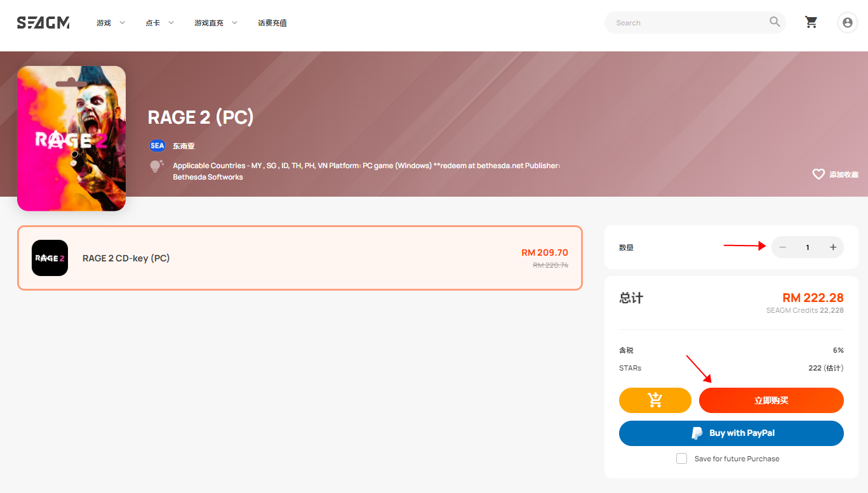
Task: Open the shopping cart icon
Action: point(811,22)
